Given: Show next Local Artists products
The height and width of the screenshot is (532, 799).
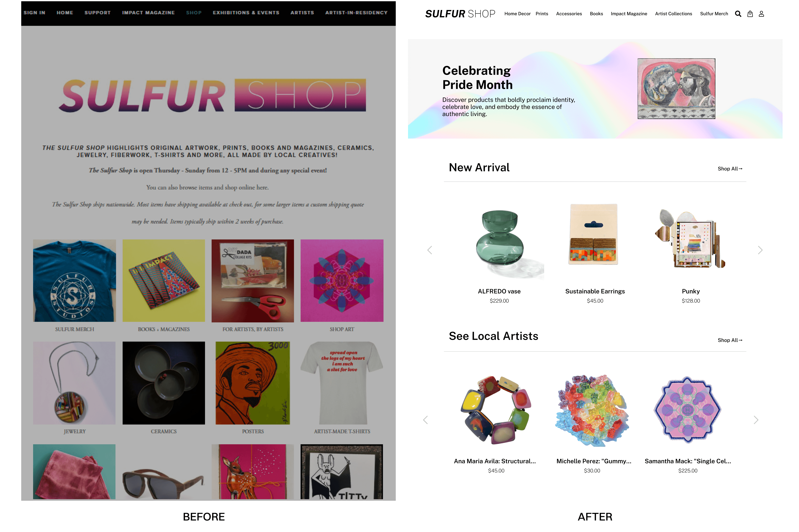Looking at the screenshot, I should (756, 420).
